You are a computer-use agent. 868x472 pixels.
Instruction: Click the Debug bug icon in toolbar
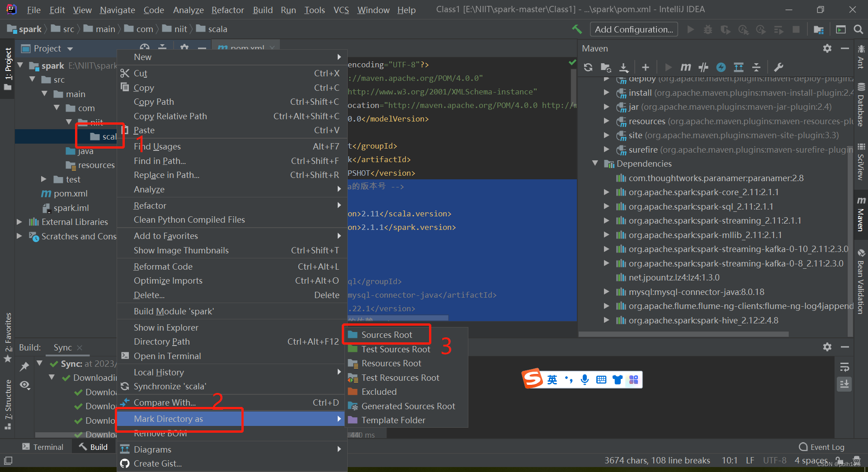coord(708,29)
